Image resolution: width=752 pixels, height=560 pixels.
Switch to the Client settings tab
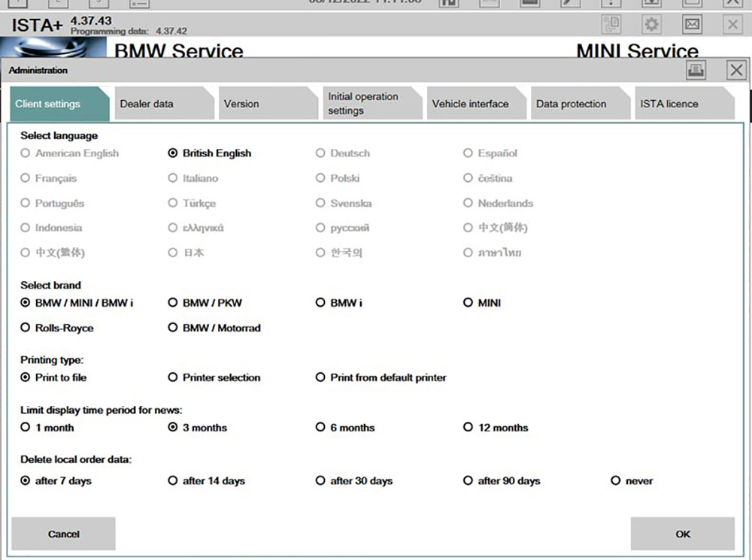click(60, 104)
